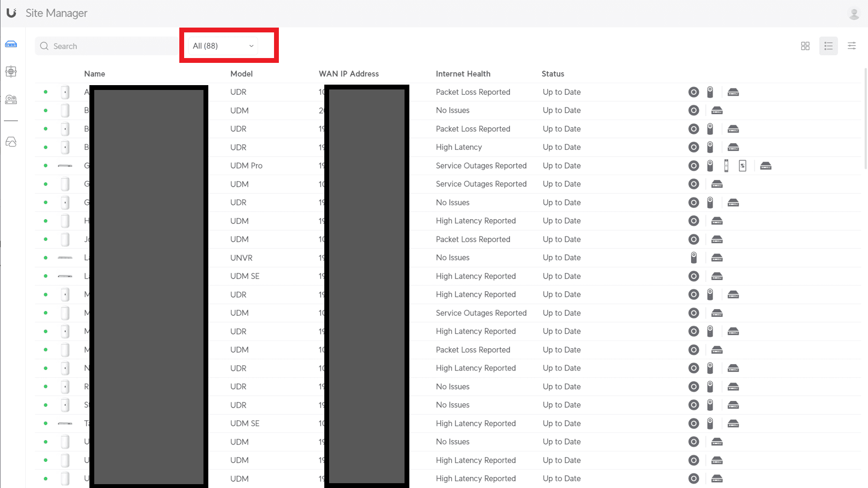Open Protect camera icon in UNVR row
The width and height of the screenshot is (868, 488).
694,258
